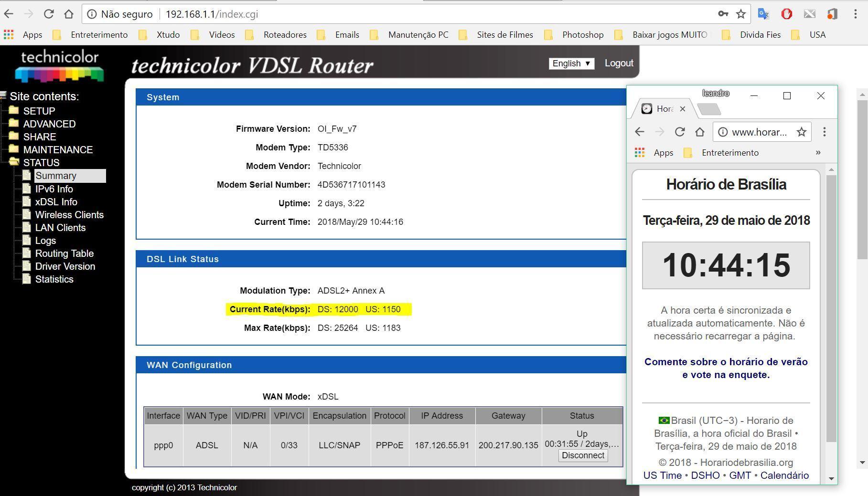Screen dimensions: 868x496
Task: Open the English language dropdown
Action: point(571,63)
